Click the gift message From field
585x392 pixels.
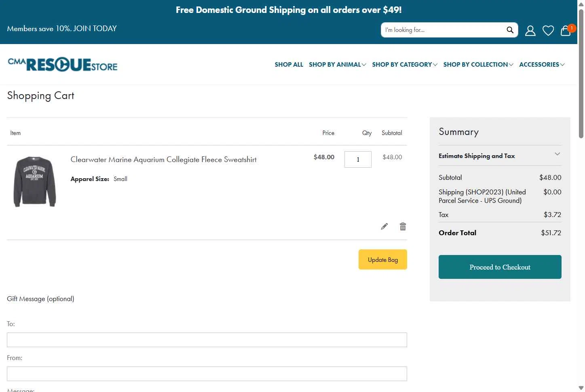tap(207, 374)
